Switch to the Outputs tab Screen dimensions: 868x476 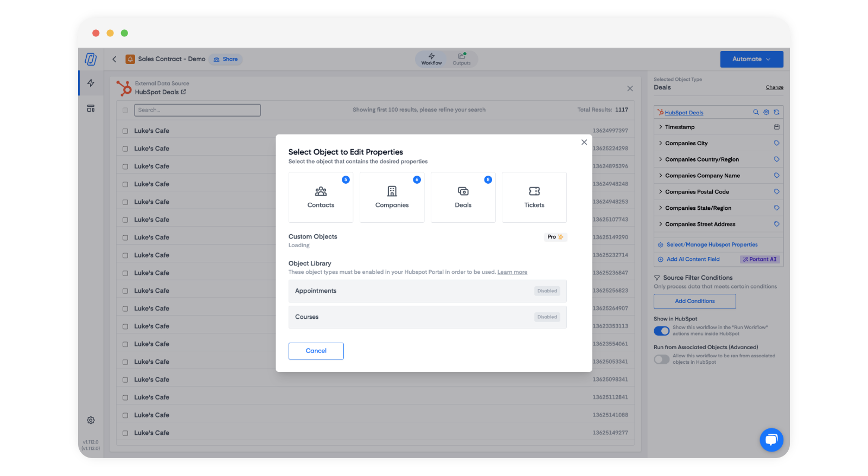pos(462,59)
